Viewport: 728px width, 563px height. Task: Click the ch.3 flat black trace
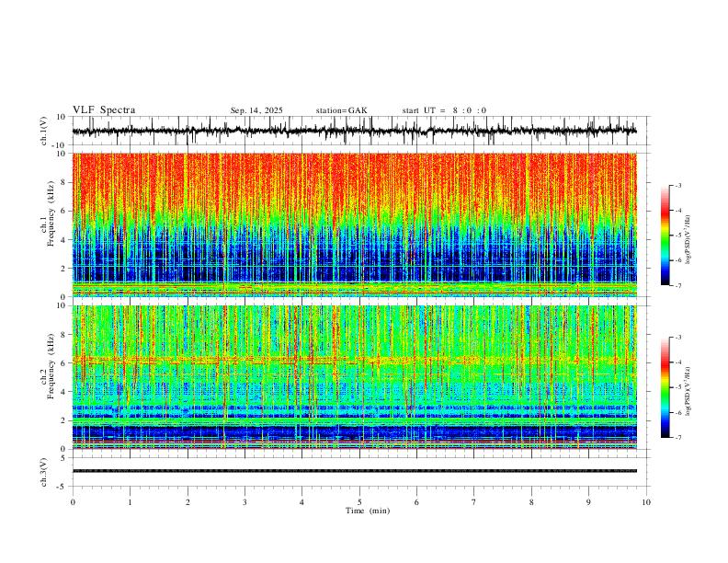click(354, 471)
